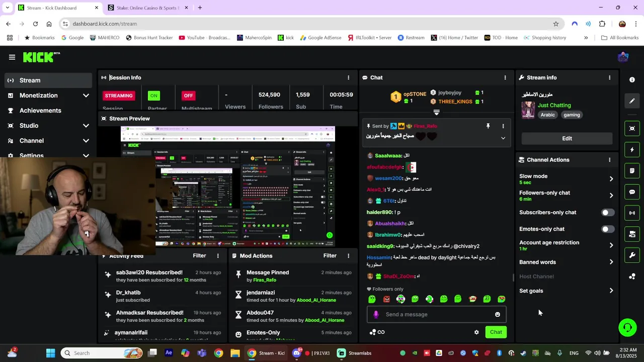644x362 pixels.
Task: Click the channel points dots icon below chat
Action: coord(373,332)
